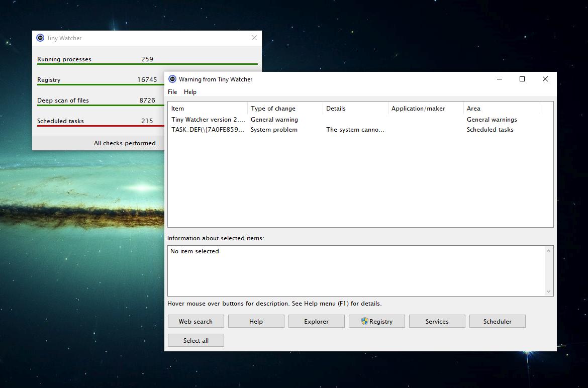Viewport: 588px width, 388px height.
Task: Open the Help menu
Action: pyautogui.click(x=190, y=92)
